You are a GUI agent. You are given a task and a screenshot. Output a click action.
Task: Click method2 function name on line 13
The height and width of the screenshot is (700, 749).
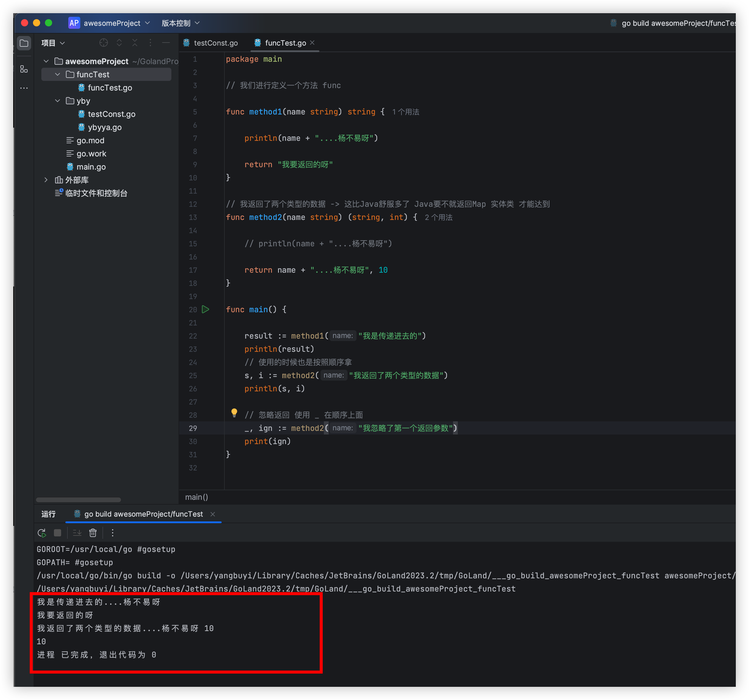265,217
